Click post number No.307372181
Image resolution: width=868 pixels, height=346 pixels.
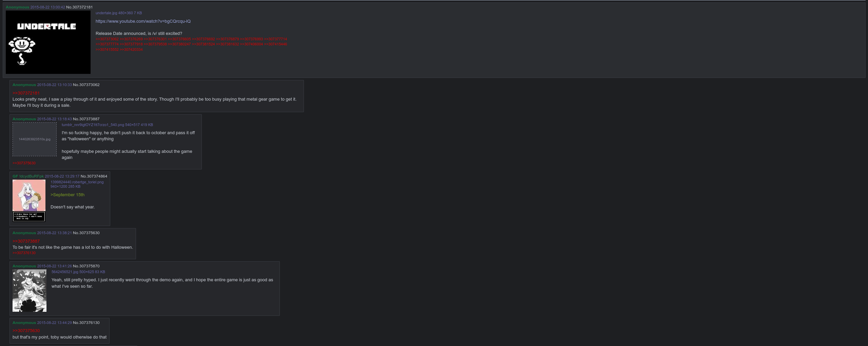(x=79, y=7)
